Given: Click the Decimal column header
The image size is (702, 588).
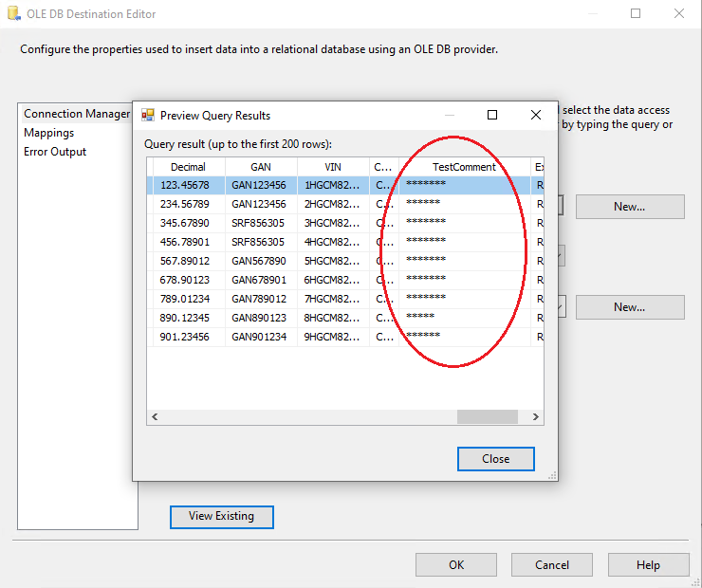Looking at the screenshot, I should (x=187, y=167).
